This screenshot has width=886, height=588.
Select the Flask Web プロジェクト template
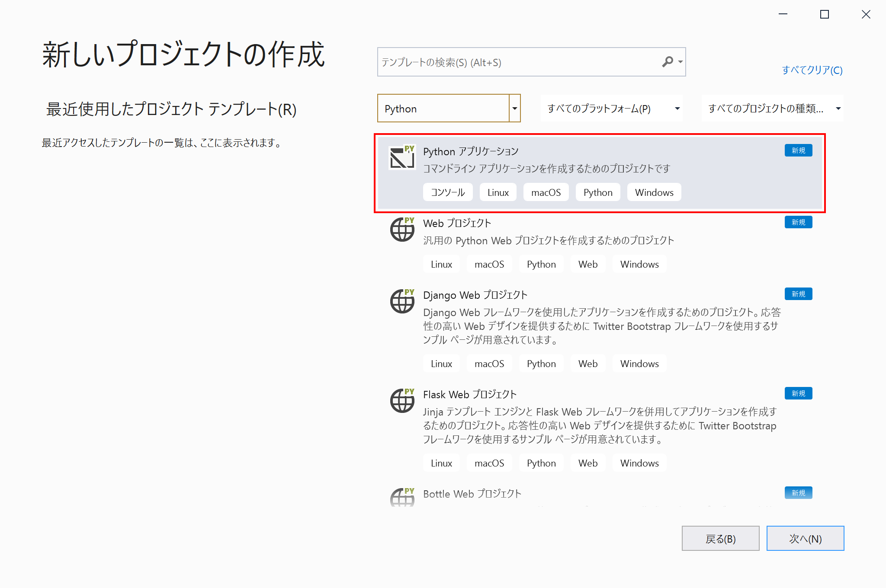(x=469, y=394)
